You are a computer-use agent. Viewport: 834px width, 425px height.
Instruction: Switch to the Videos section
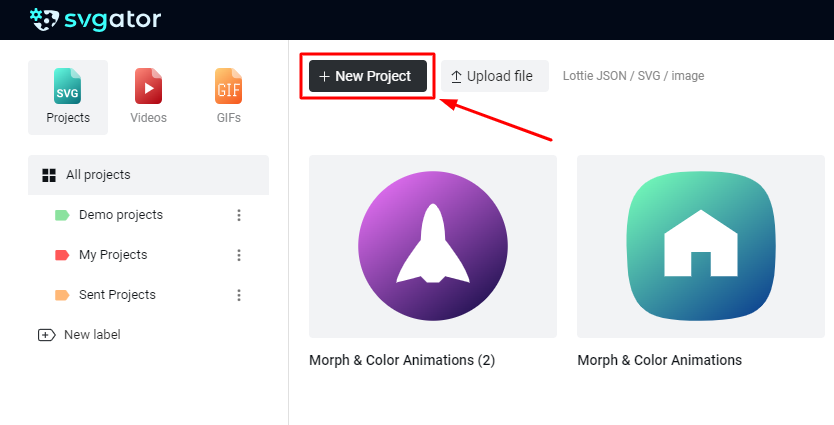coord(148,97)
